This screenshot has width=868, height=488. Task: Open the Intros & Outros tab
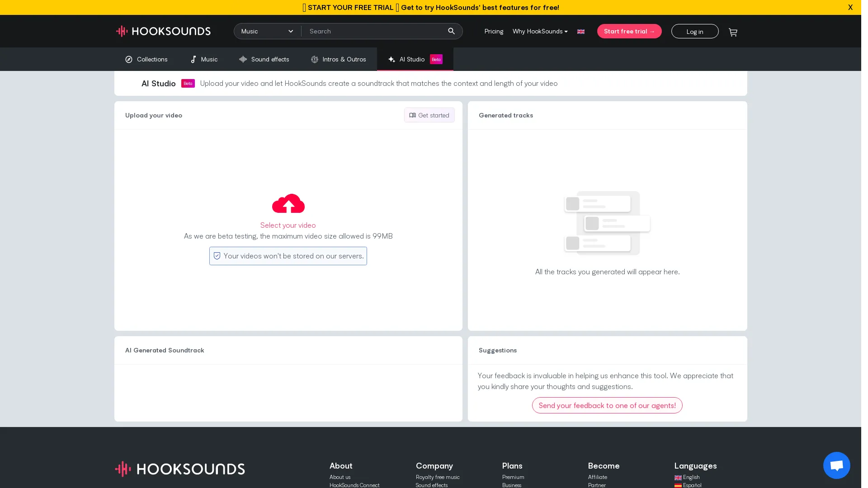338,59
